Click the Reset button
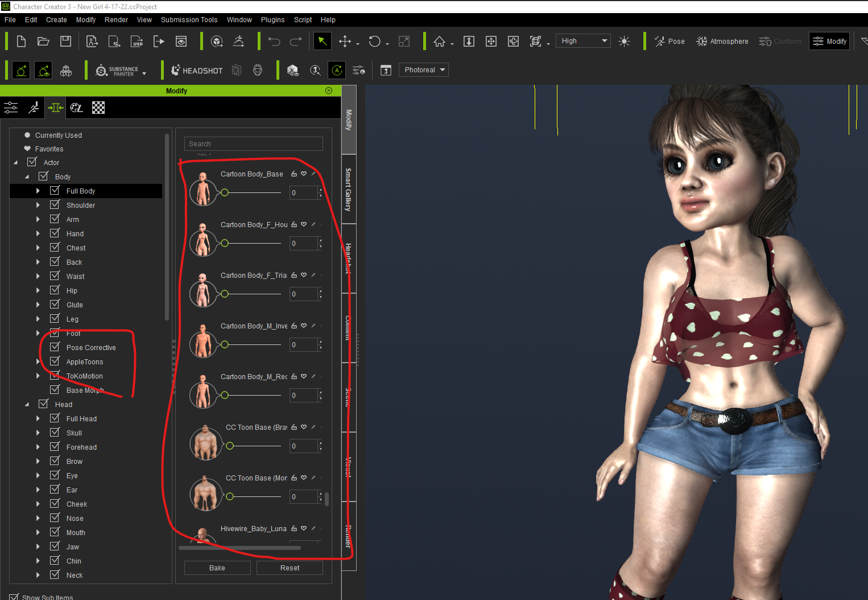 pyautogui.click(x=290, y=568)
